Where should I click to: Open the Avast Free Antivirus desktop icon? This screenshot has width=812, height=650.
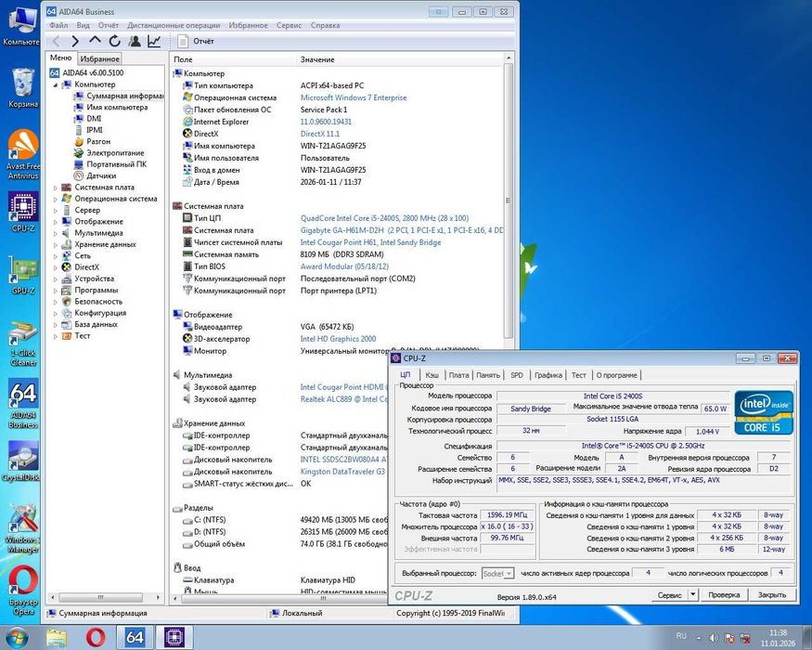(x=23, y=154)
